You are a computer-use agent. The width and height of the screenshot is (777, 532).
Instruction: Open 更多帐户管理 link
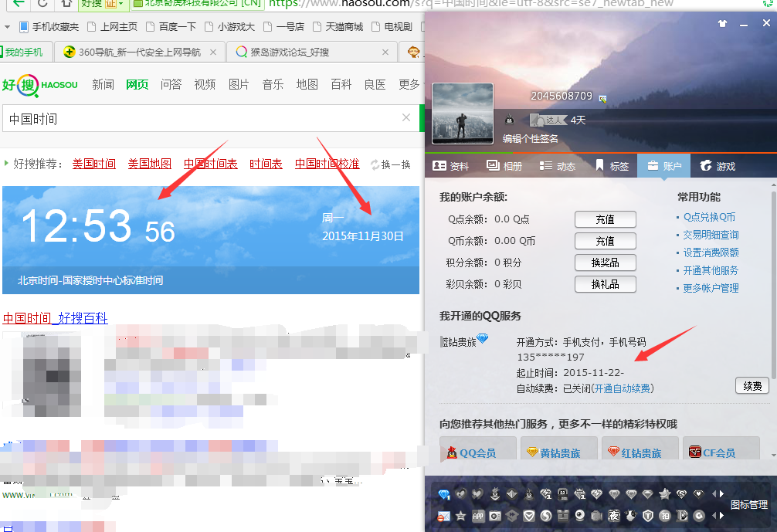point(711,288)
